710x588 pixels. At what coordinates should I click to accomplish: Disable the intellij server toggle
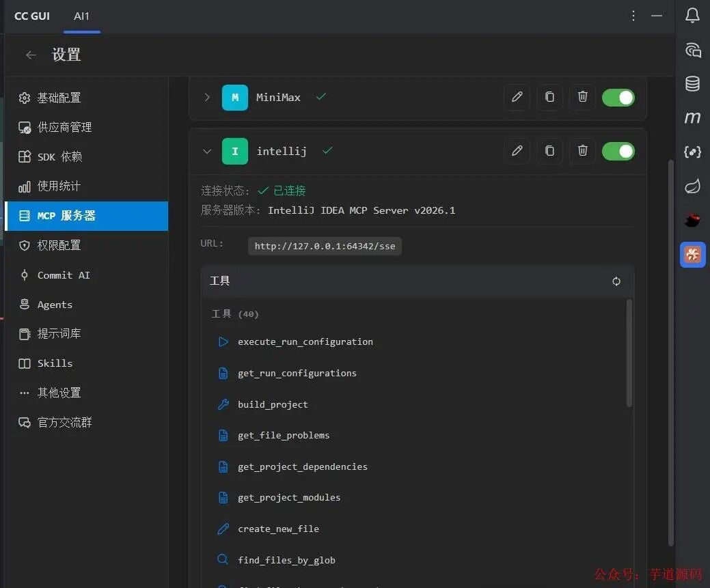[x=618, y=151]
